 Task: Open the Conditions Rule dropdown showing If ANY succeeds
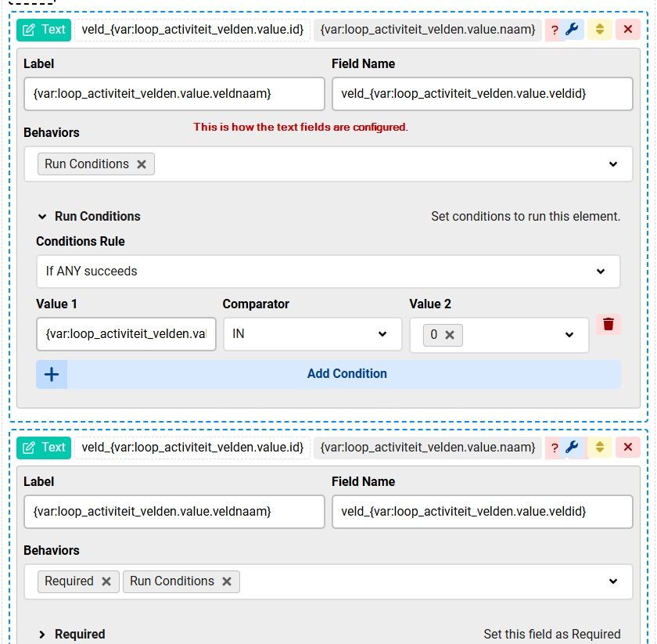coord(328,272)
